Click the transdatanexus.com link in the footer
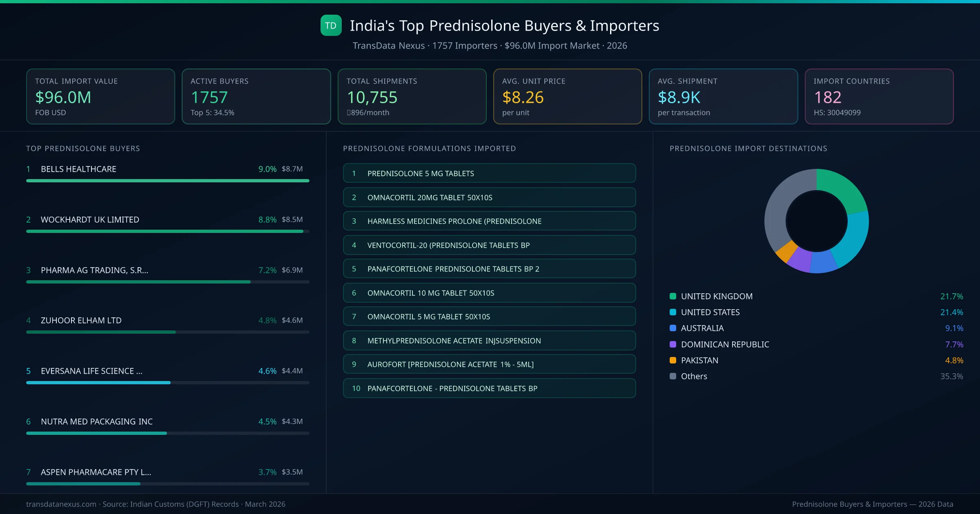 click(61, 504)
